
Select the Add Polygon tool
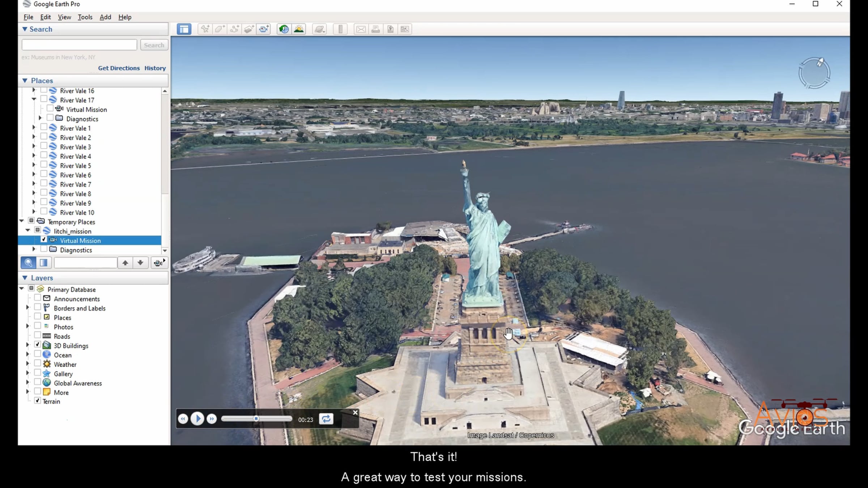(x=220, y=29)
